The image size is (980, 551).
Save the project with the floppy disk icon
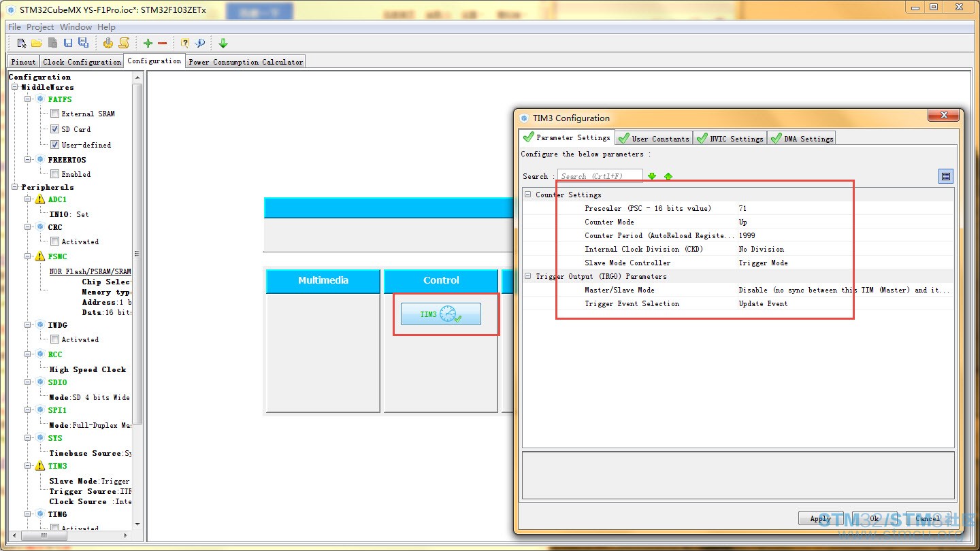coord(68,43)
